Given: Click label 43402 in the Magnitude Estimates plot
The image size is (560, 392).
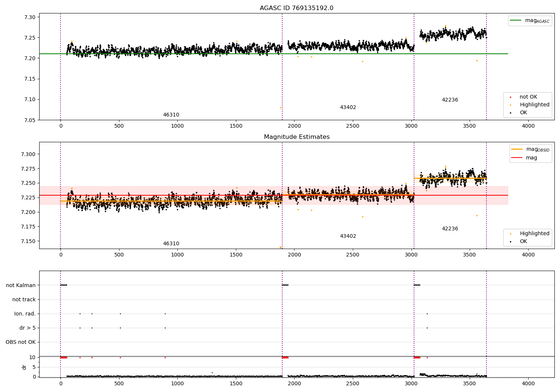Looking at the screenshot, I should (348, 236).
